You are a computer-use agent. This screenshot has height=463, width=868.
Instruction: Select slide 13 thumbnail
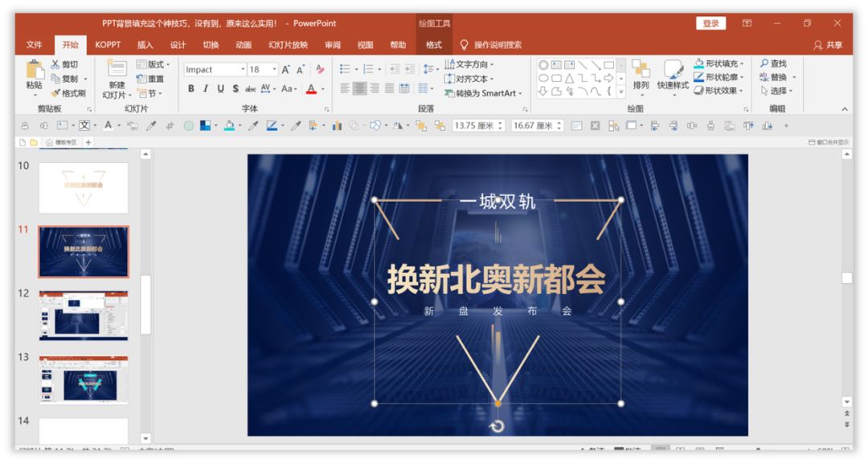84,379
